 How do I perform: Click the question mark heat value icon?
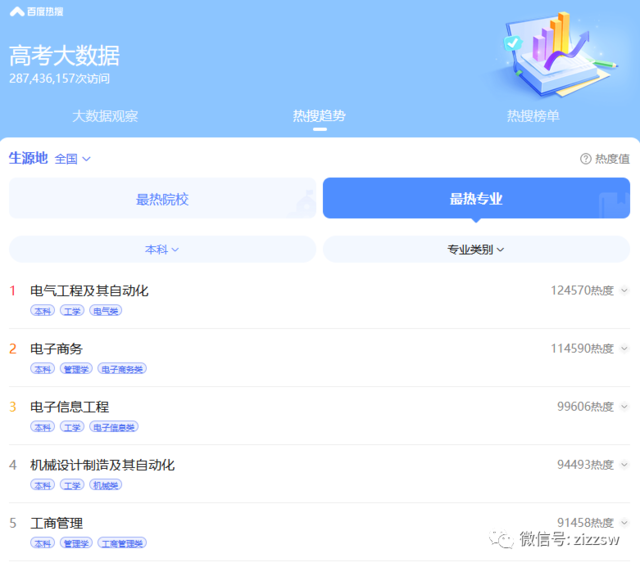pyautogui.click(x=585, y=158)
